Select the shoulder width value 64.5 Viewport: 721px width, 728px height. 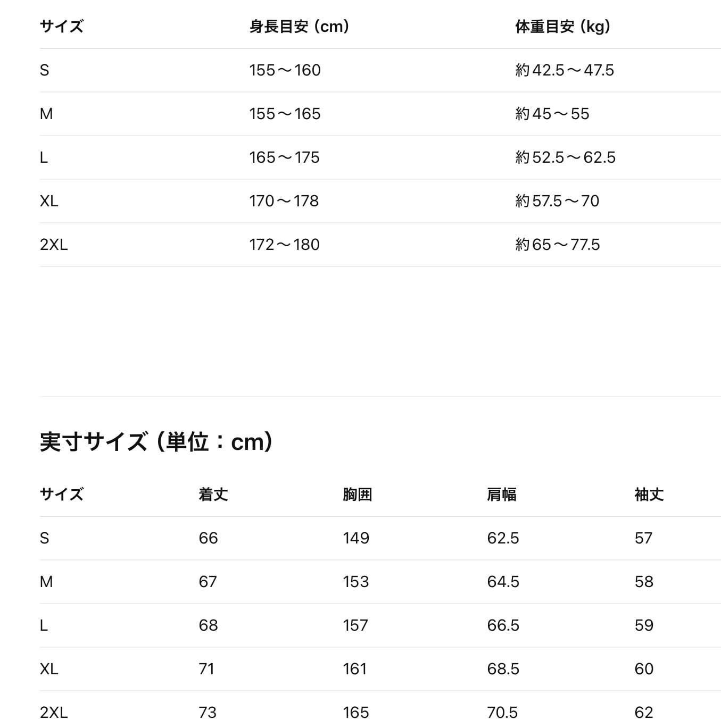tap(503, 582)
